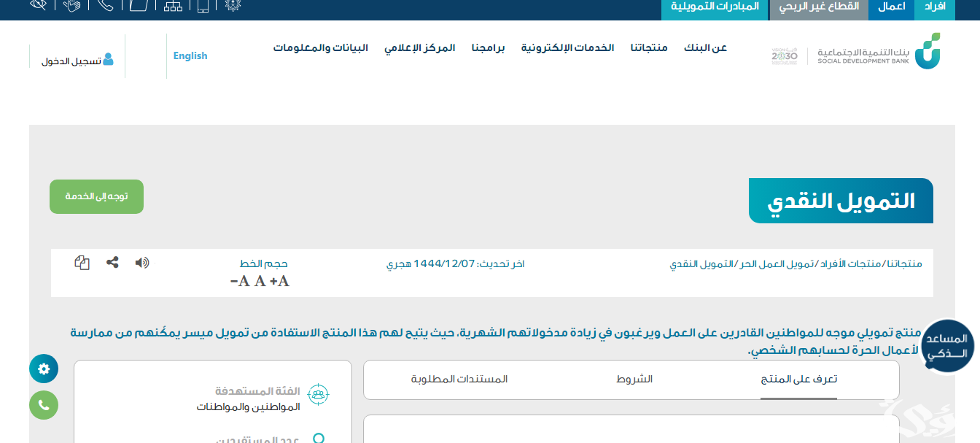Click the phone handset icon in top bar

[x=105, y=5]
